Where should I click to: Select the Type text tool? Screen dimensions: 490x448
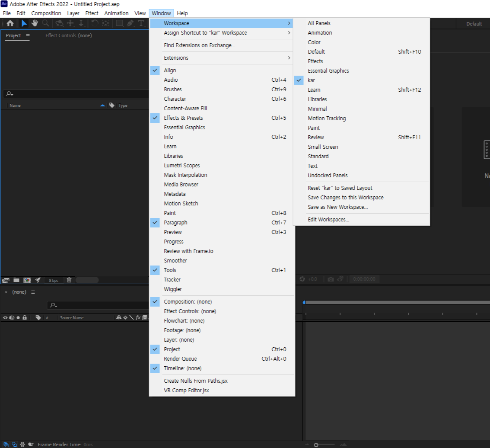tap(141, 23)
